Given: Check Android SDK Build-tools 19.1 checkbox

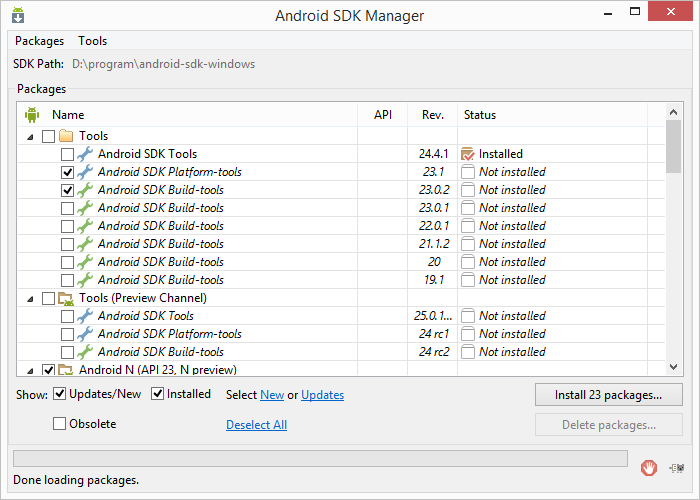Looking at the screenshot, I should click(67, 280).
